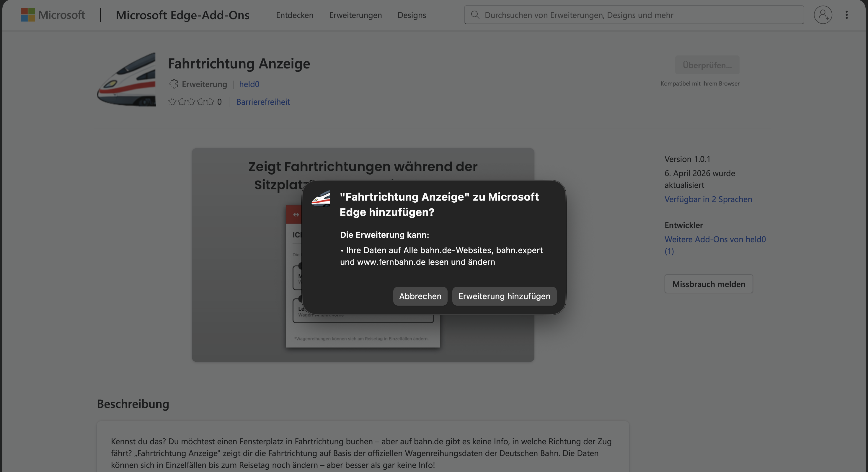
Task: Click the Die Erweiterung kann: label
Action: pos(384,235)
